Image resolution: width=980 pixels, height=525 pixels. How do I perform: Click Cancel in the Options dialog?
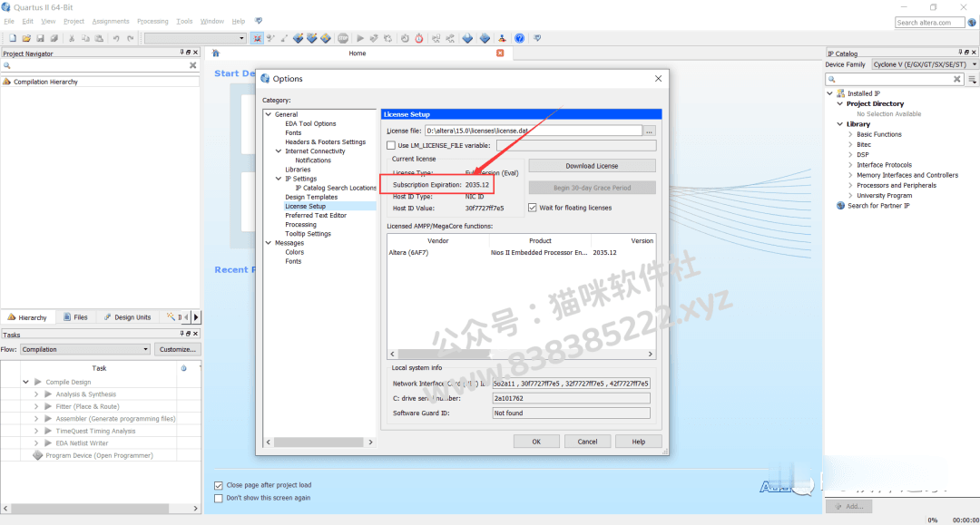[x=587, y=442]
